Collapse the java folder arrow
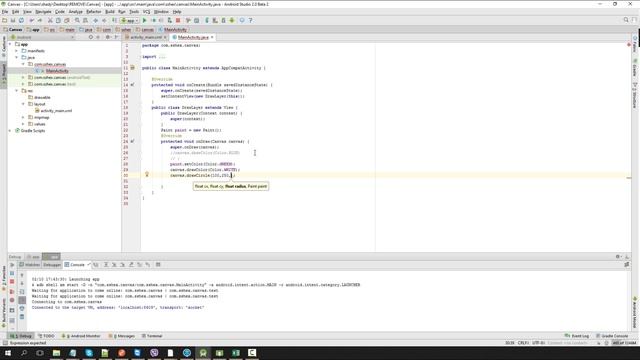Image resolution: width=640 pixels, height=360 pixels. tap(17, 58)
